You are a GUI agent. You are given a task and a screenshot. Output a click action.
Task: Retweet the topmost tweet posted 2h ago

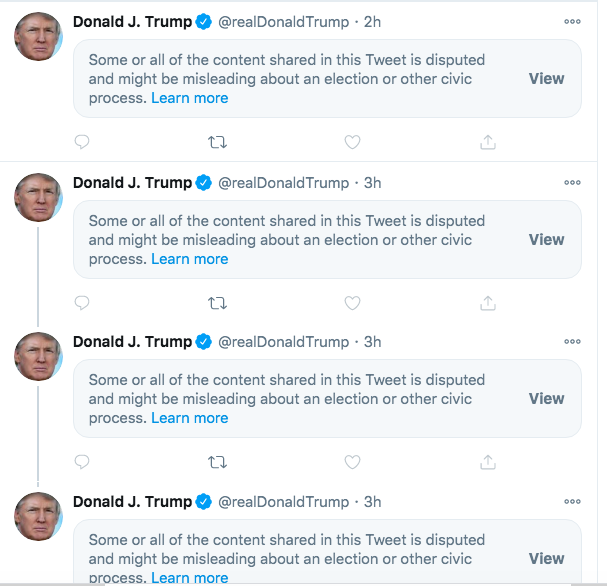(217, 142)
